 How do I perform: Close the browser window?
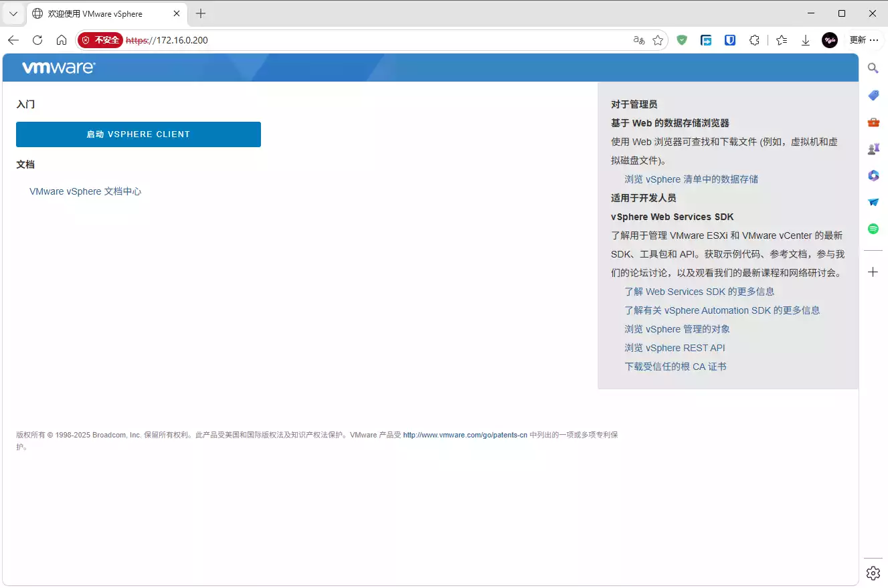(873, 13)
